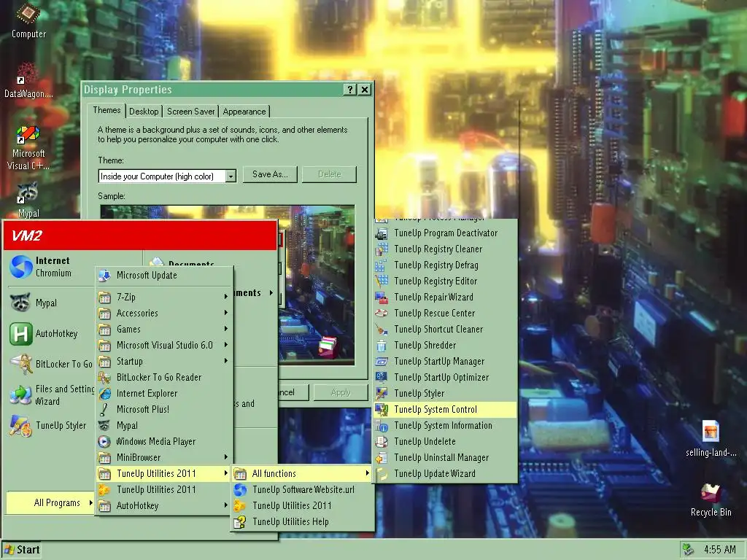This screenshot has width=747, height=560.
Task: Open the Mypal raccoon desktop icon
Action: coord(28,200)
